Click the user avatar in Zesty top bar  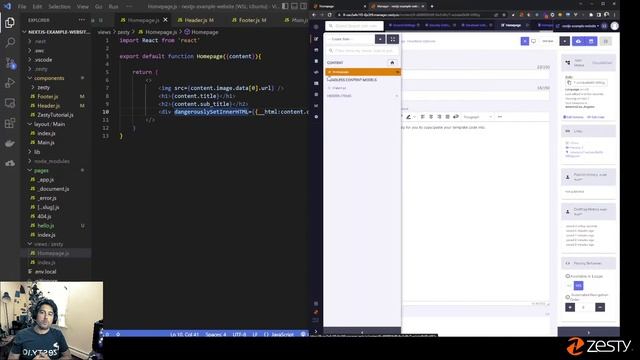coord(614,26)
